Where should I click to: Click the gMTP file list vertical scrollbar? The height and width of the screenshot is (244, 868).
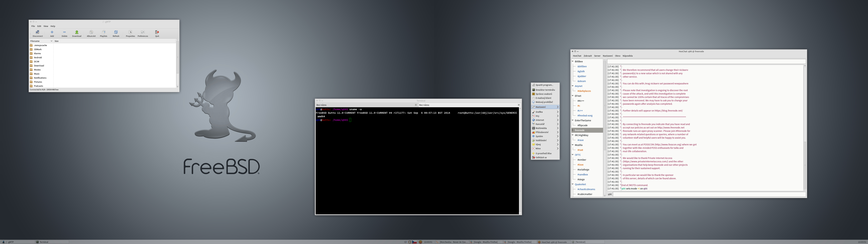pos(177,63)
